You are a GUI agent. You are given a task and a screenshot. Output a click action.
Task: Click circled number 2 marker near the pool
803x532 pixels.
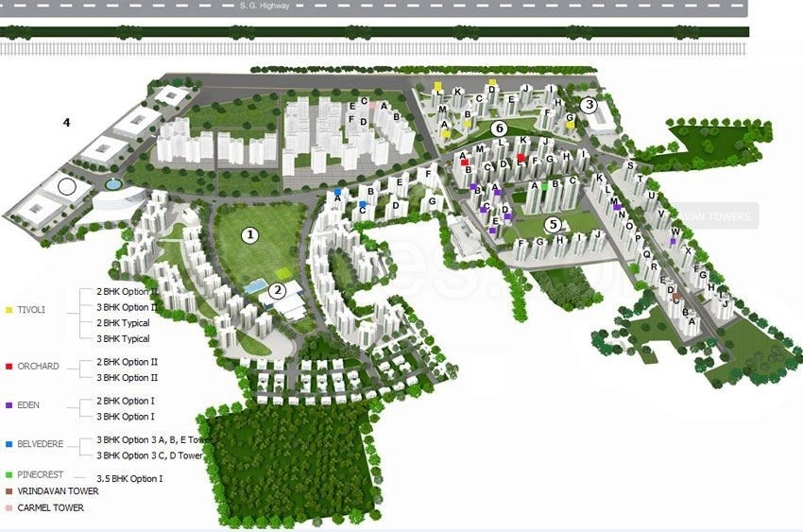(x=278, y=291)
